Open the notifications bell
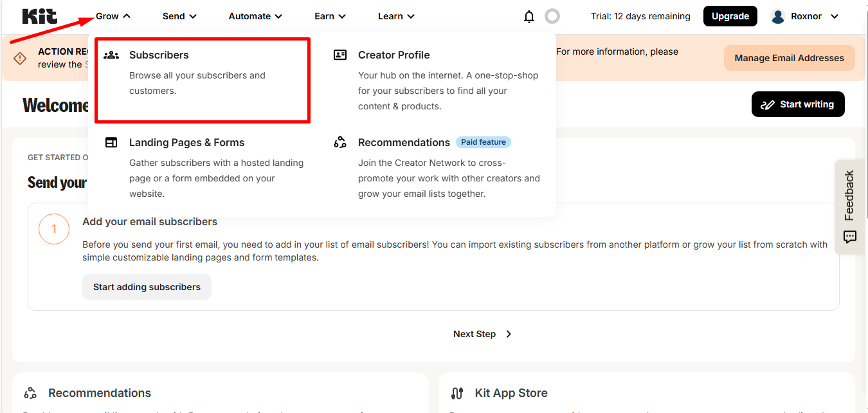 click(x=529, y=17)
